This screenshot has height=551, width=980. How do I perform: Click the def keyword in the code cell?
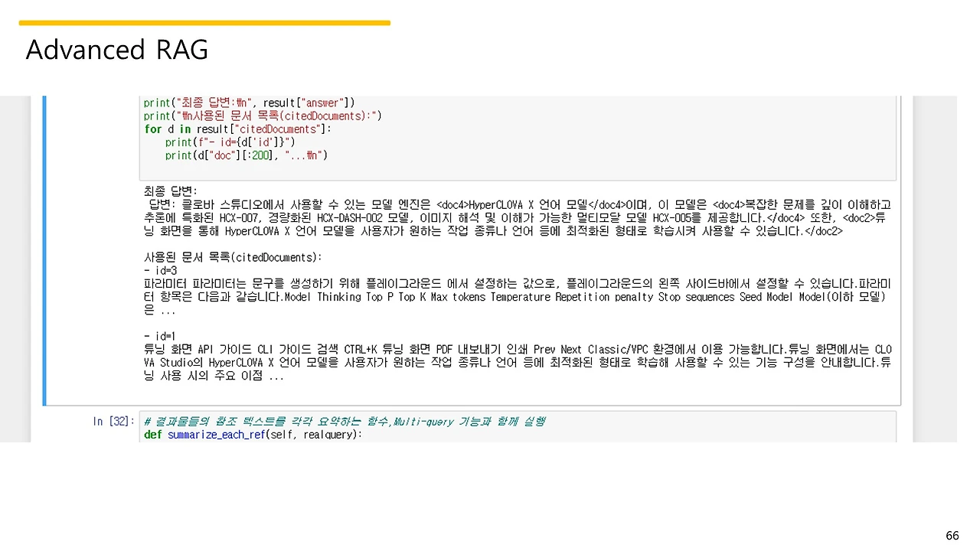point(152,435)
